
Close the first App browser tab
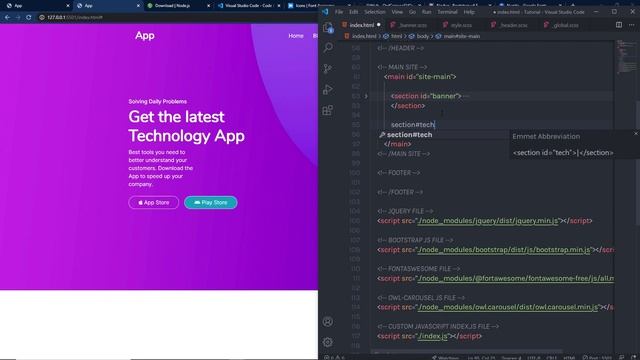(68, 6)
